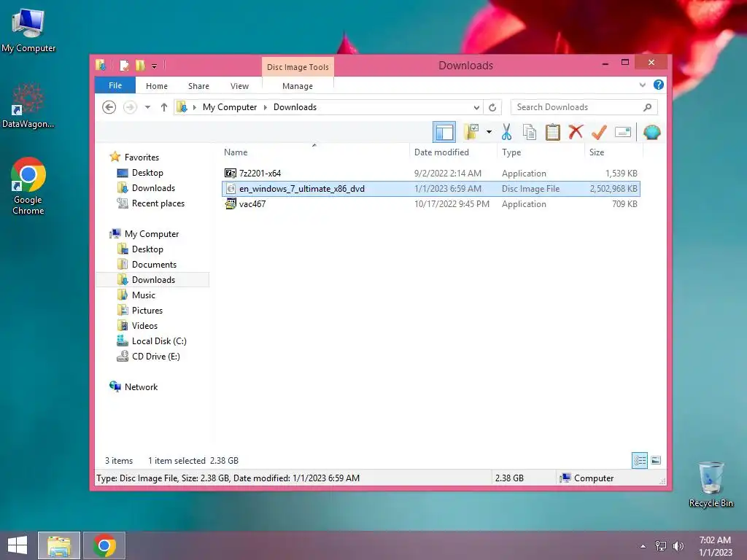
Task: Switch to Details view in status bar
Action: coord(639,461)
